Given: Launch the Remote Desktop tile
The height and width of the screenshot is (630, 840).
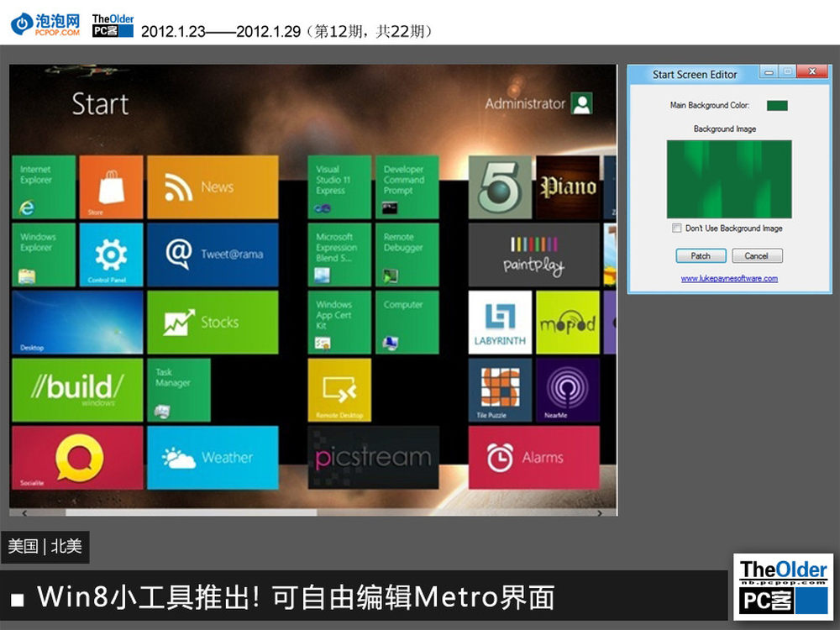Looking at the screenshot, I should [x=339, y=390].
